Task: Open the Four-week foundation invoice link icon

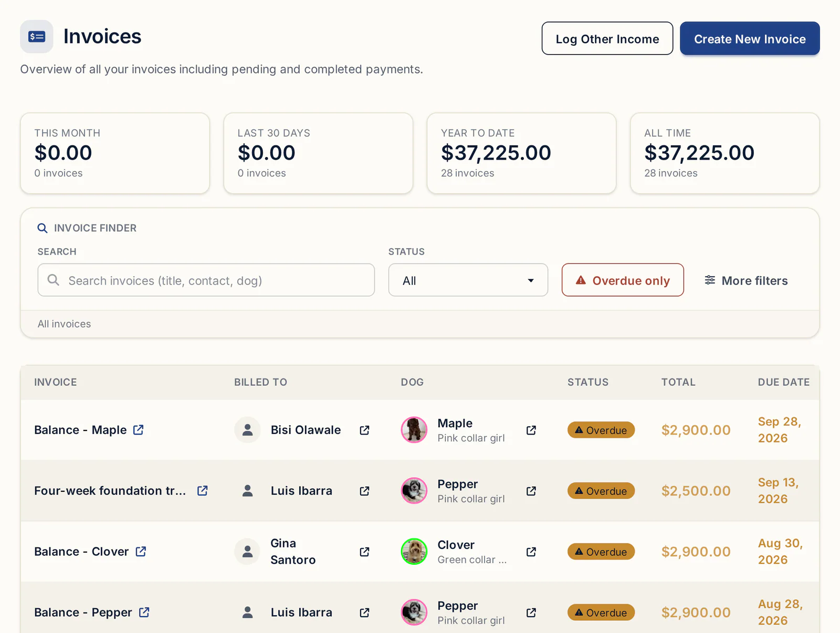Action: pyautogui.click(x=203, y=491)
